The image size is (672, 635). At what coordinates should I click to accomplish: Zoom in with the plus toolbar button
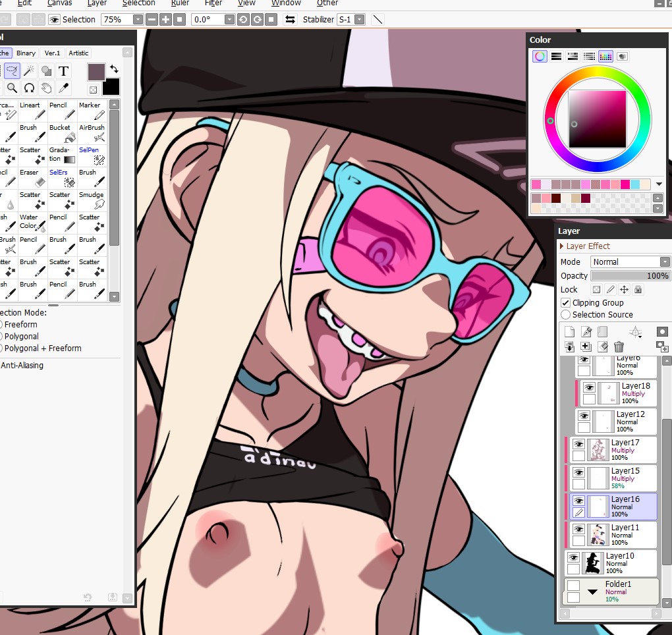point(165,19)
